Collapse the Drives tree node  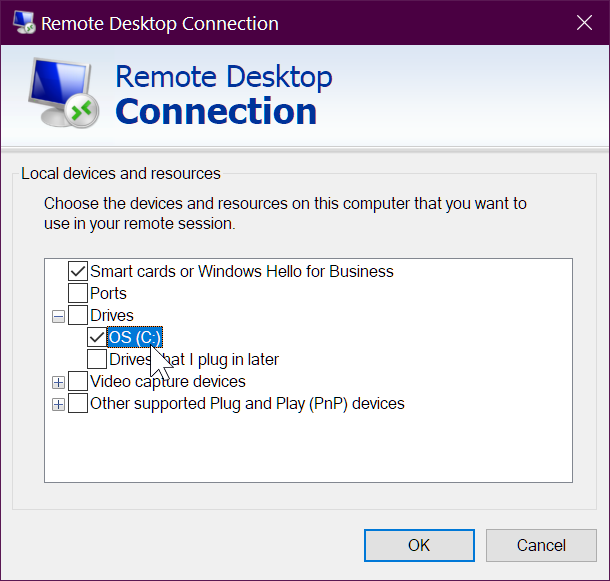(58, 316)
